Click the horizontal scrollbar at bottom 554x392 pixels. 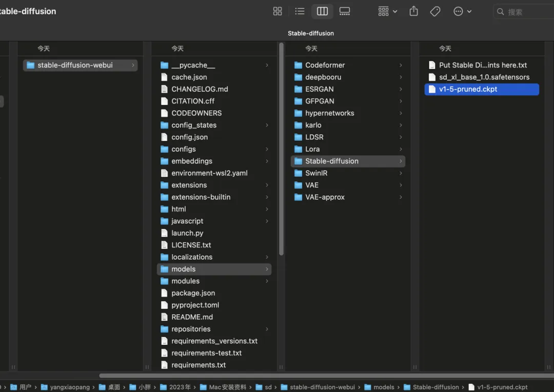(x=326, y=376)
